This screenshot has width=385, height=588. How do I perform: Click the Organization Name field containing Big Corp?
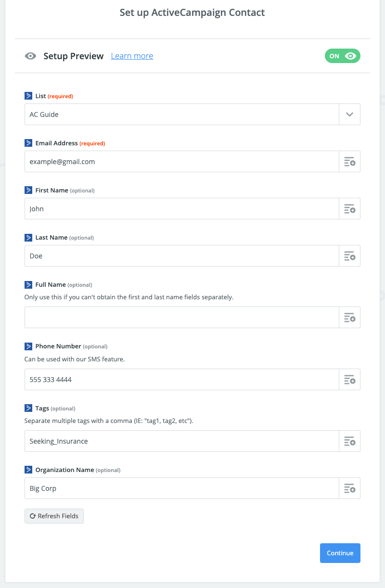[x=182, y=488]
